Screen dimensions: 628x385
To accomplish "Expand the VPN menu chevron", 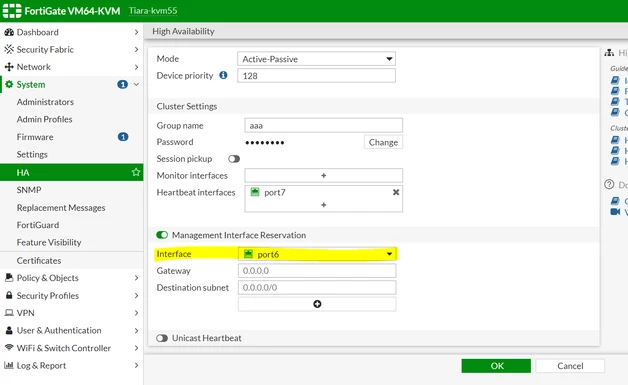I will click(x=136, y=313).
